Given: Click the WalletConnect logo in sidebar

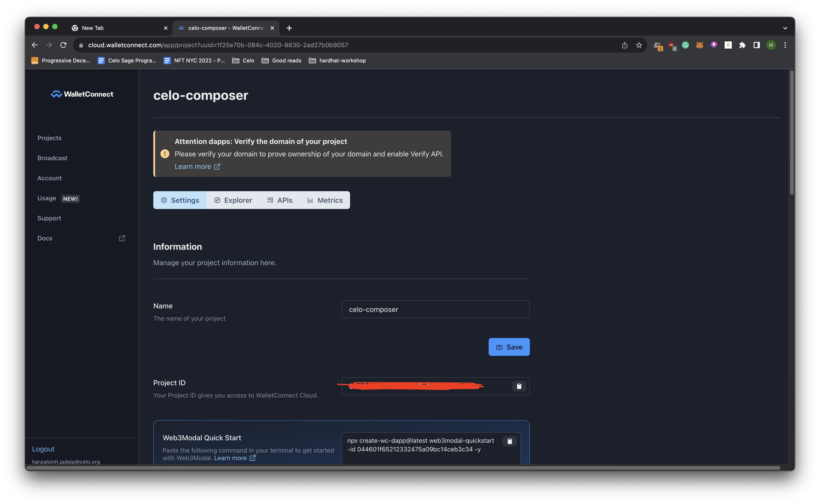Looking at the screenshot, I should point(82,94).
